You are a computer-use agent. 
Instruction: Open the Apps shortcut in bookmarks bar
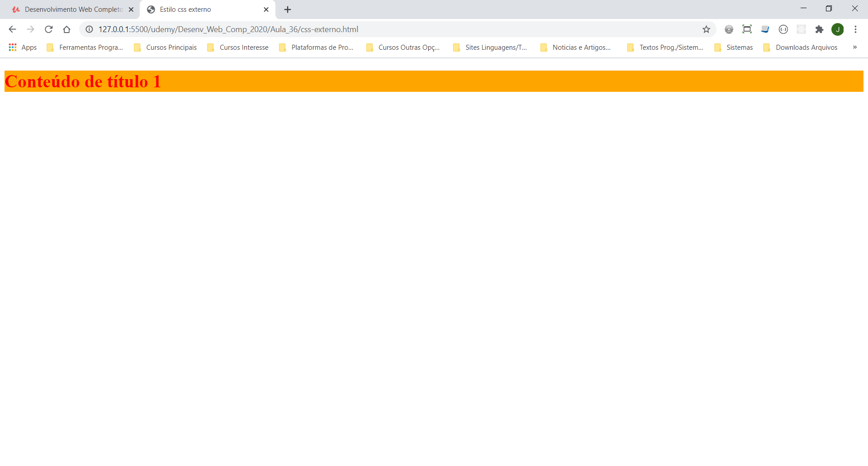click(x=23, y=48)
